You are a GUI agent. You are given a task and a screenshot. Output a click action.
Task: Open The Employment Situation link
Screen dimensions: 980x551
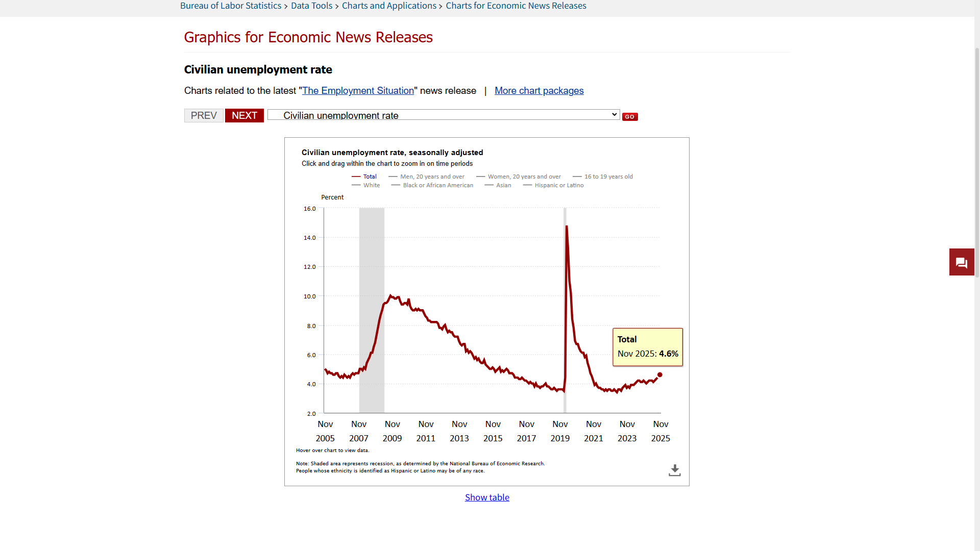click(x=358, y=90)
